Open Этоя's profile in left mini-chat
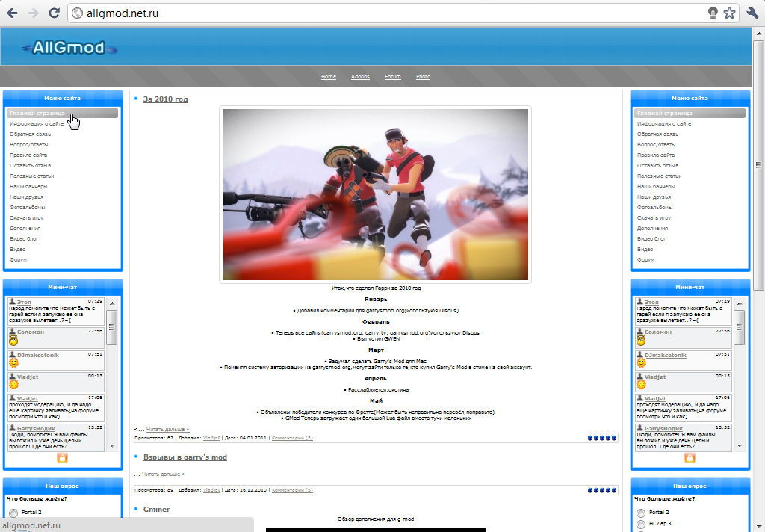Screen dimensions: 765x532 pos(24,303)
